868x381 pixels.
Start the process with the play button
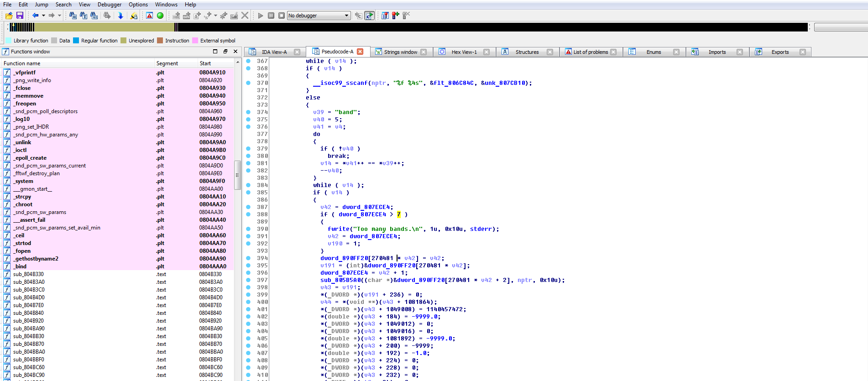click(261, 16)
